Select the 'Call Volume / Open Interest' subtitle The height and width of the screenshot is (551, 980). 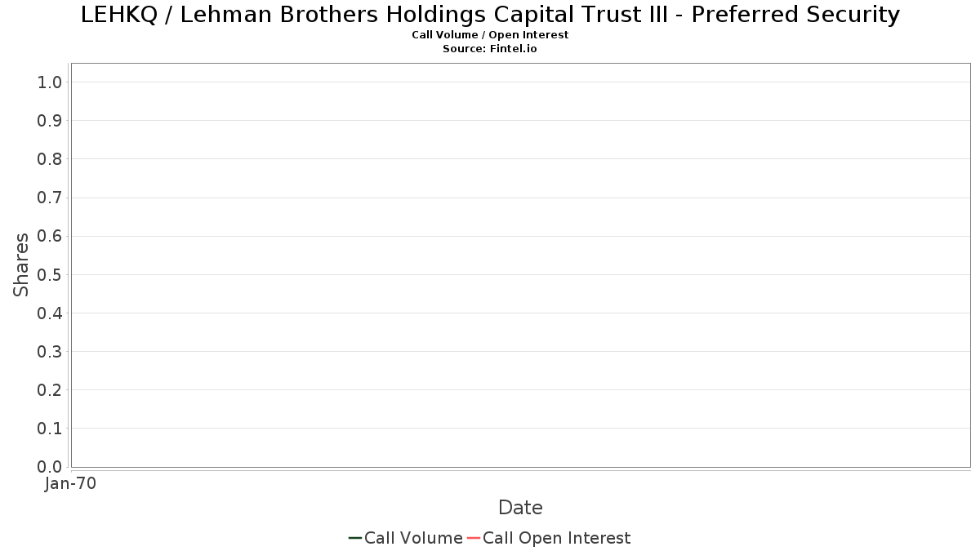point(490,35)
